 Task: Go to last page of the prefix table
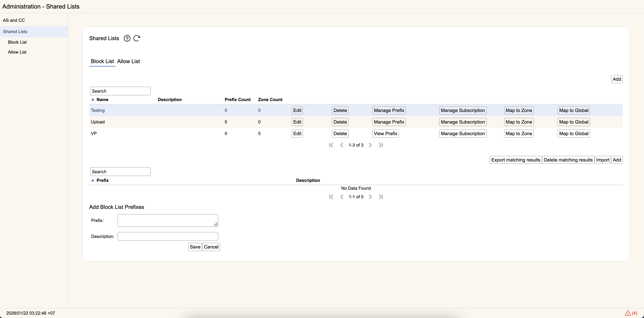(381, 197)
